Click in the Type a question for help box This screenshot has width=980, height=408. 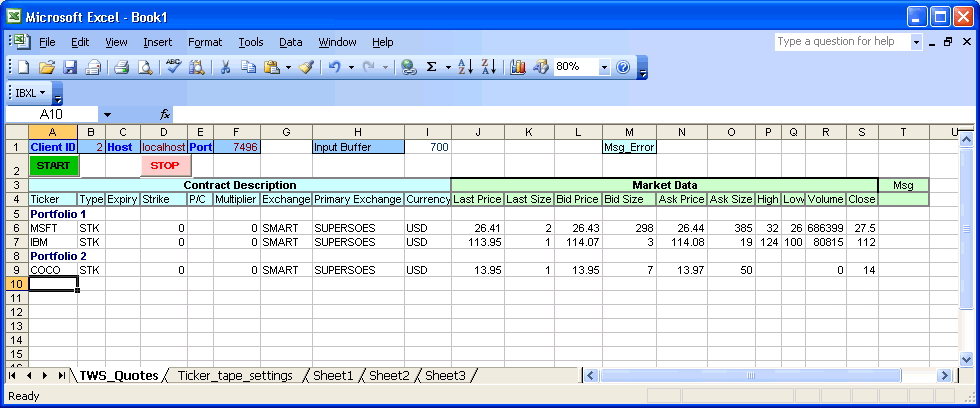(842, 42)
